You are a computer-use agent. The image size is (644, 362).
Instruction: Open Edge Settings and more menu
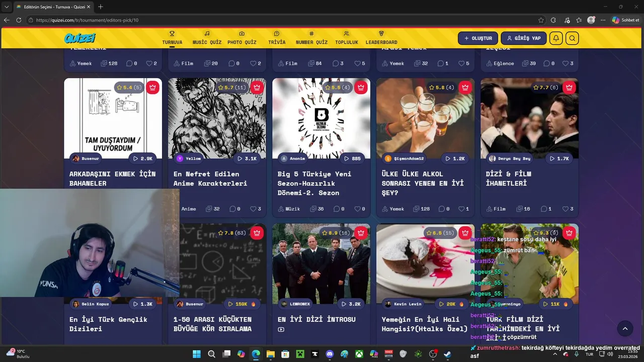pos(603,20)
